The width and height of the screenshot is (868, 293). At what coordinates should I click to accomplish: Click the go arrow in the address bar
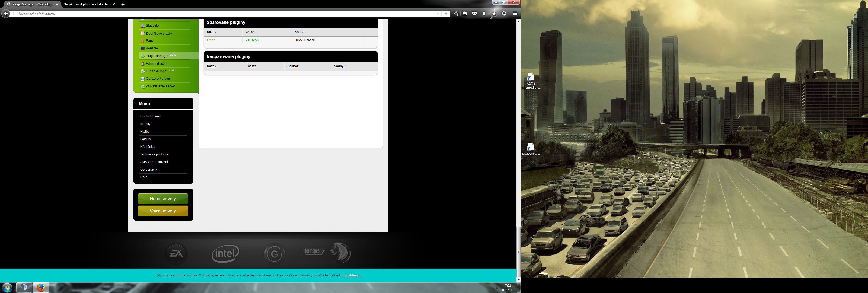click(446, 14)
